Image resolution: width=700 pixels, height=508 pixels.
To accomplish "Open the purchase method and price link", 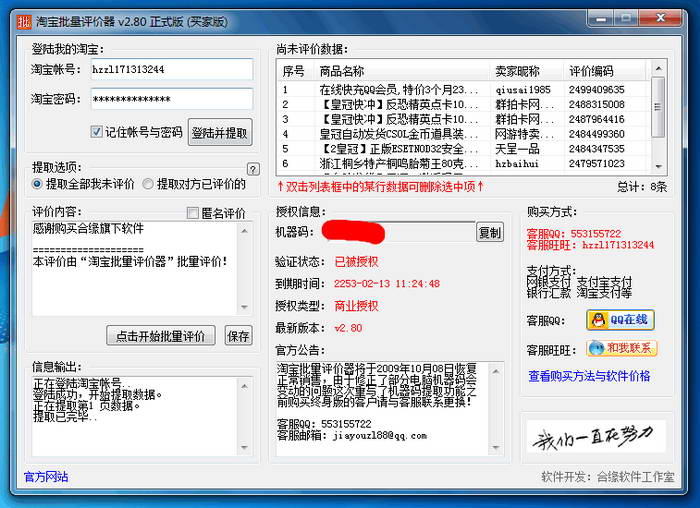I will coord(589,376).
